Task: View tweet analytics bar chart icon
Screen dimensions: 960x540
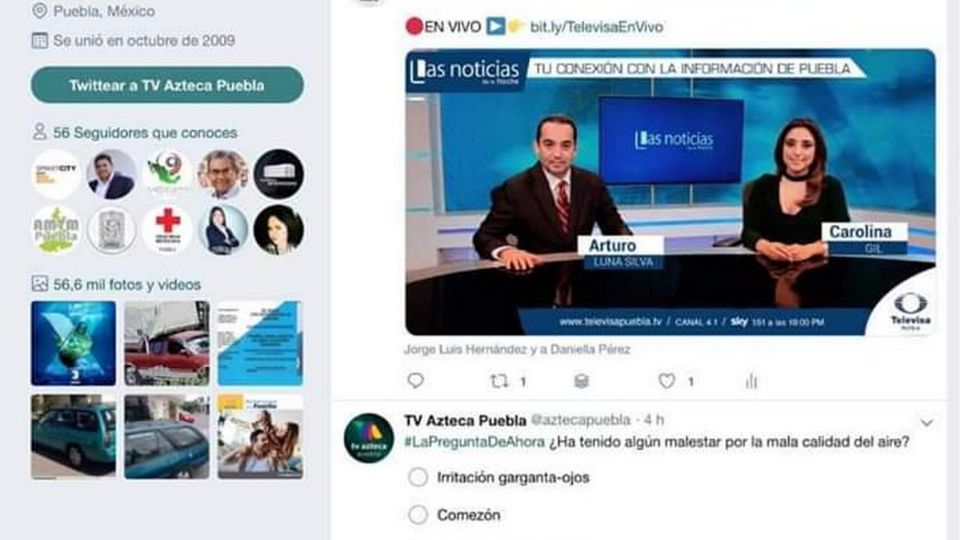Action: pos(751,381)
